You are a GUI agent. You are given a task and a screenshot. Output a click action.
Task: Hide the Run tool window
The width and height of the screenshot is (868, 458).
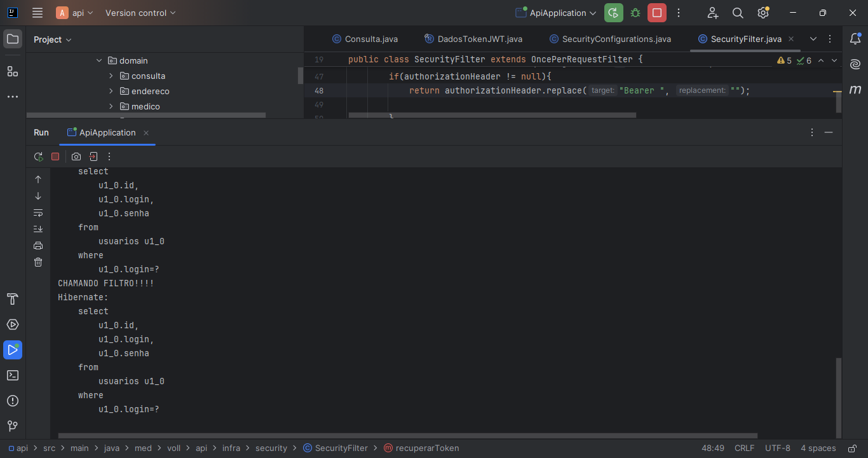pyautogui.click(x=829, y=132)
